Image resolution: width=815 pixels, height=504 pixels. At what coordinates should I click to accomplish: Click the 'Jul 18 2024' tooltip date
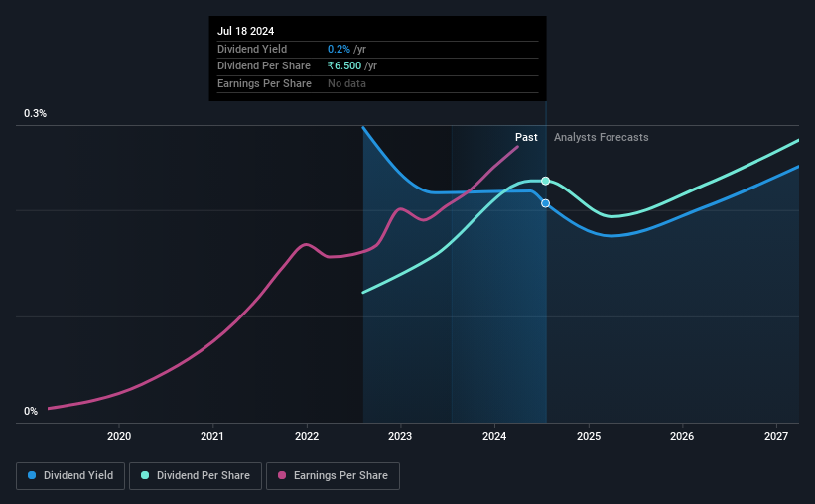coord(245,31)
